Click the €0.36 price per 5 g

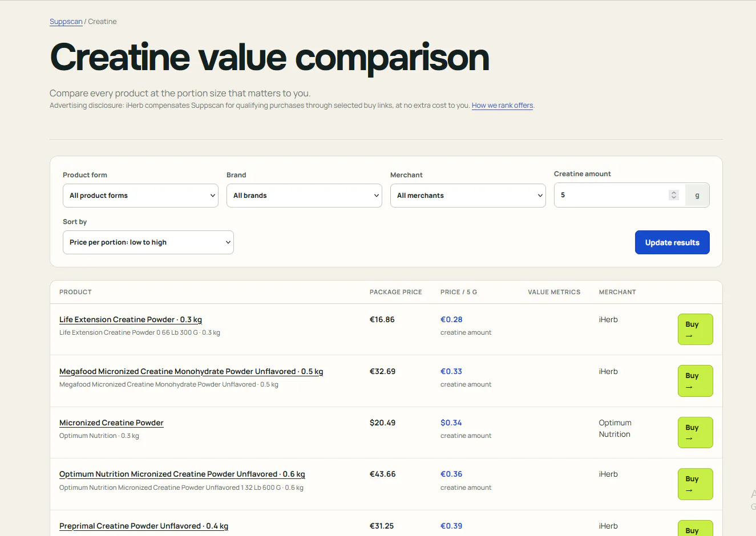(x=451, y=474)
